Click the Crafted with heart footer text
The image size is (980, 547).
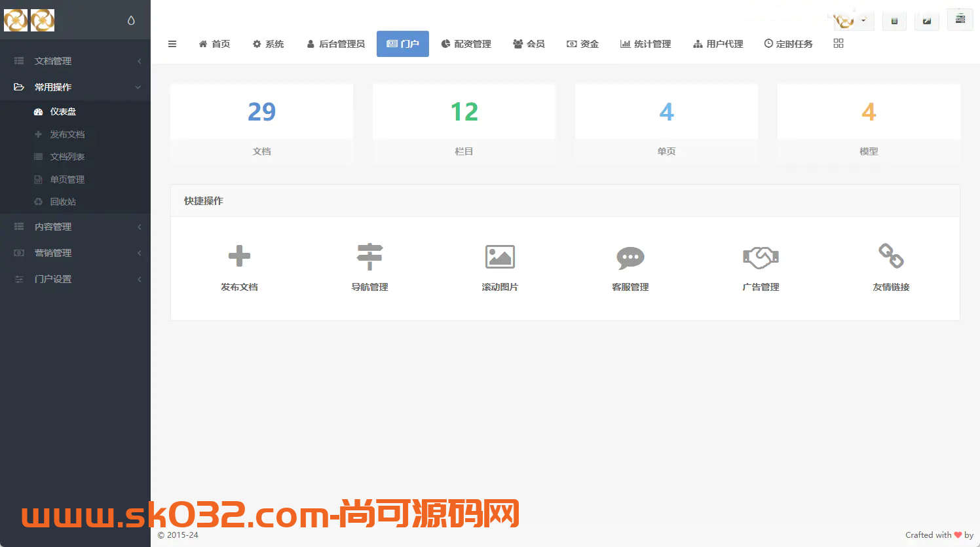(x=939, y=535)
